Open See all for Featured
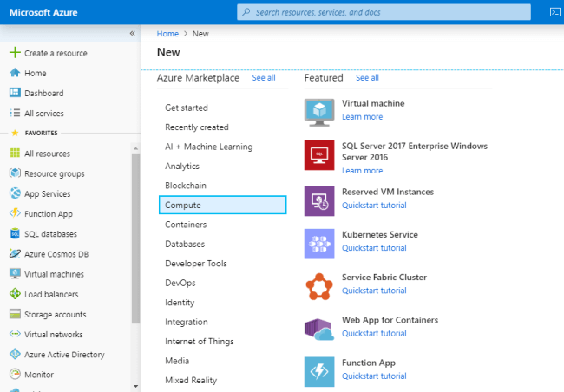The width and height of the screenshot is (564, 392). point(367,78)
